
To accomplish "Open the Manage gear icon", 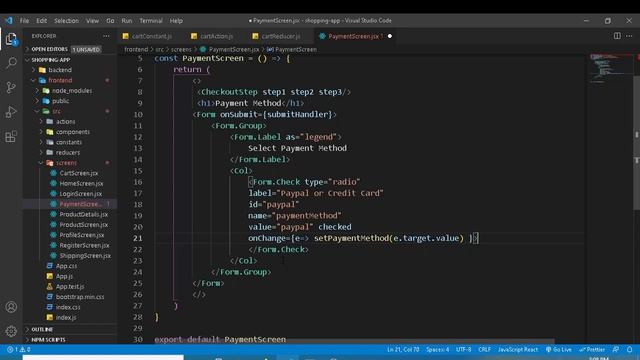I will (11, 331).
